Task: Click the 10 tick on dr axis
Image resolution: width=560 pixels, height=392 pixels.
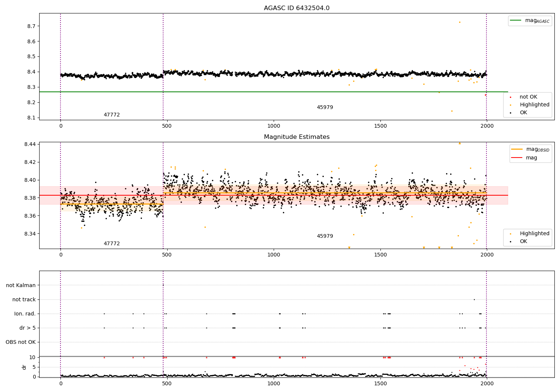Action: coord(32,357)
